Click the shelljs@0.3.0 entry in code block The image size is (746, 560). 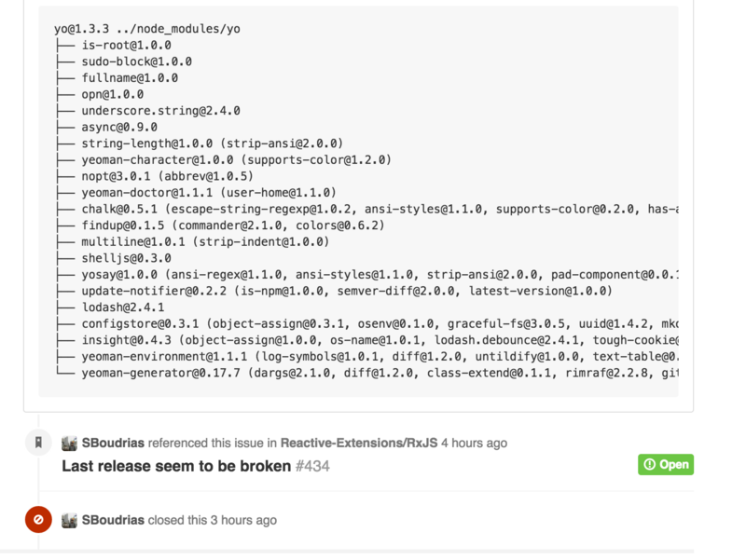pos(126,258)
